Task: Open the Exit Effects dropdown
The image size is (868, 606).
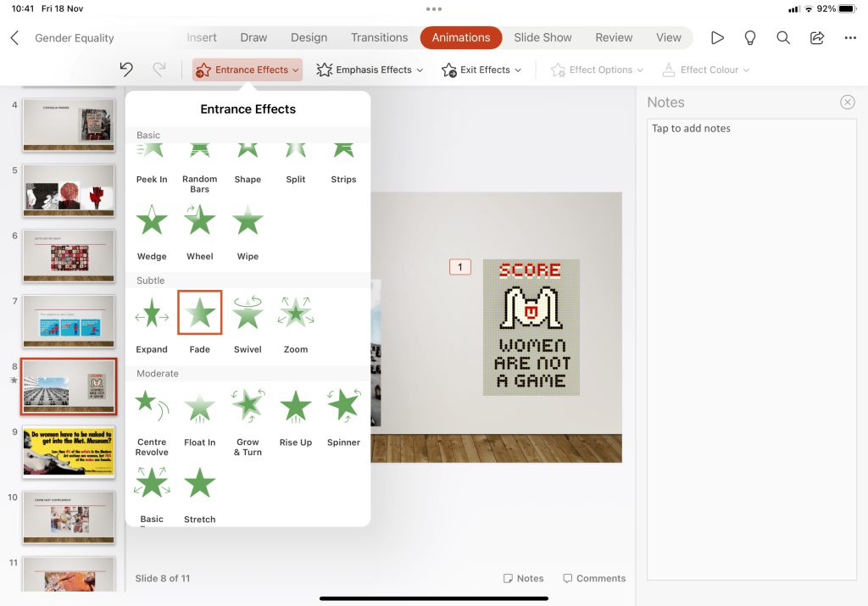Action: [x=481, y=69]
